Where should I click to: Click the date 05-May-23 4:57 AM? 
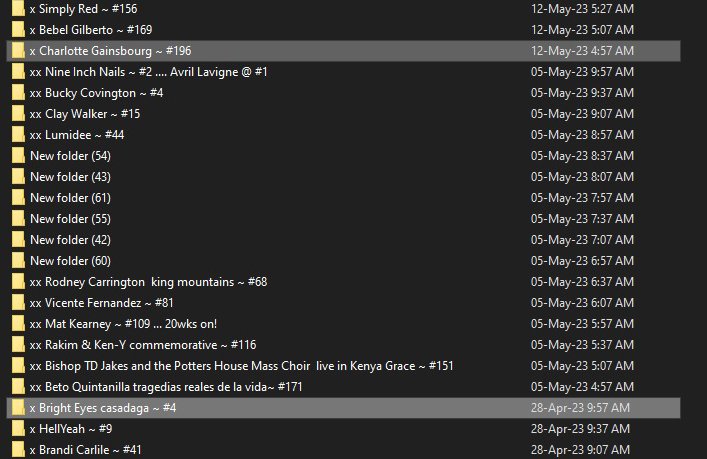pyautogui.click(x=582, y=387)
